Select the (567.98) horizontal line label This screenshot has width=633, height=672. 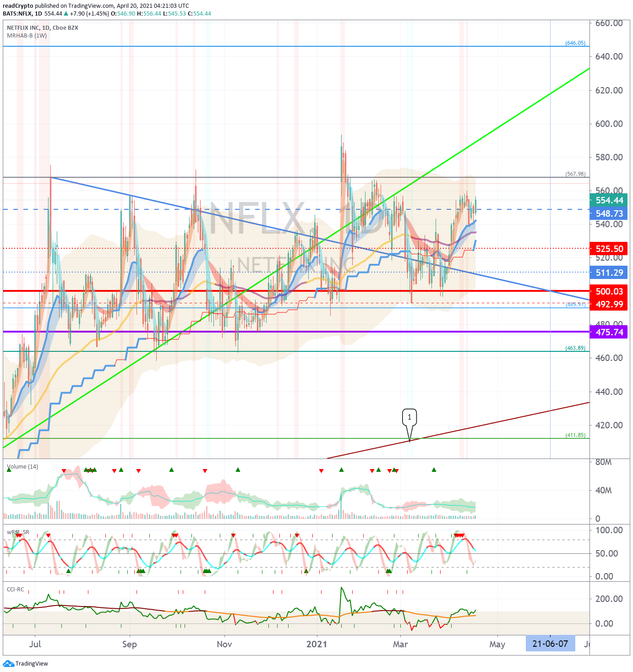click(575, 174)
